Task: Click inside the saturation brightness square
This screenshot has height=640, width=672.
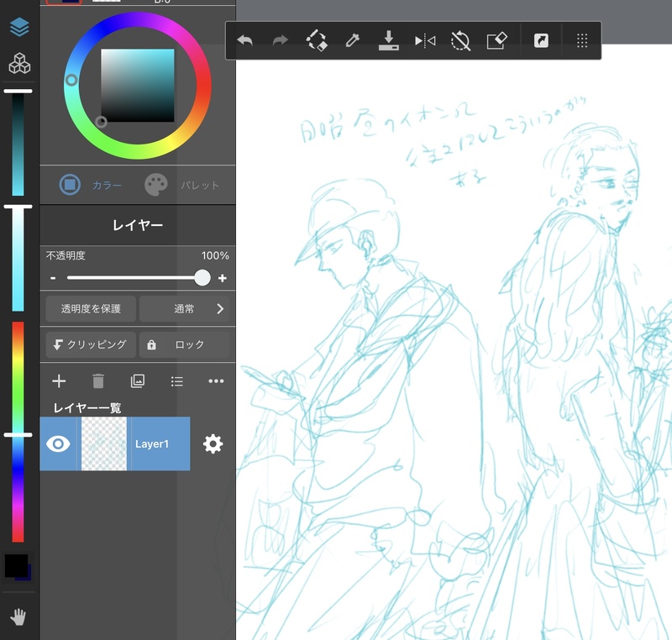Action: click(x=138, y=86)
